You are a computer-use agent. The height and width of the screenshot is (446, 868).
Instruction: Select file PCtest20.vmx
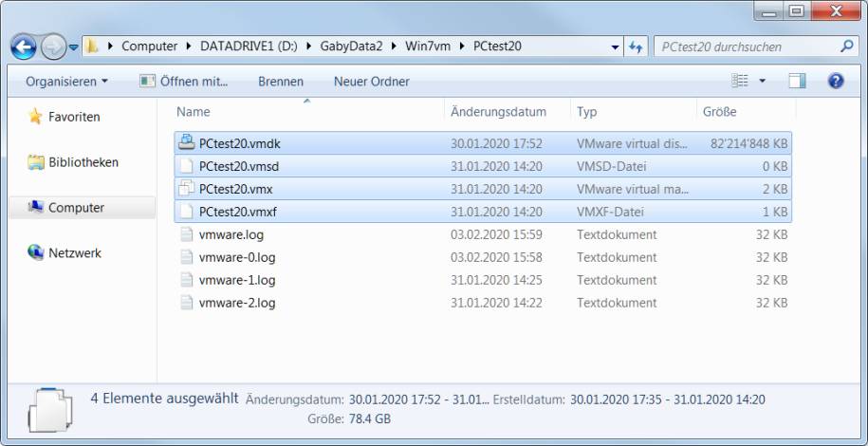(x=483, y=189)
